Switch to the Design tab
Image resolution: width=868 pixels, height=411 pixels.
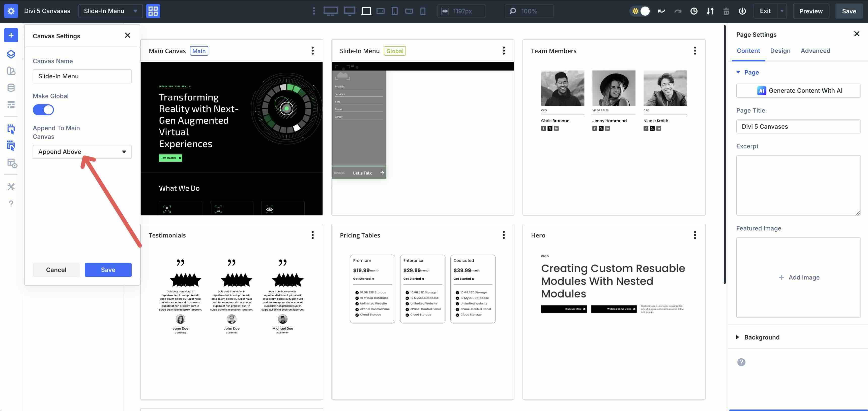point(780,50)
